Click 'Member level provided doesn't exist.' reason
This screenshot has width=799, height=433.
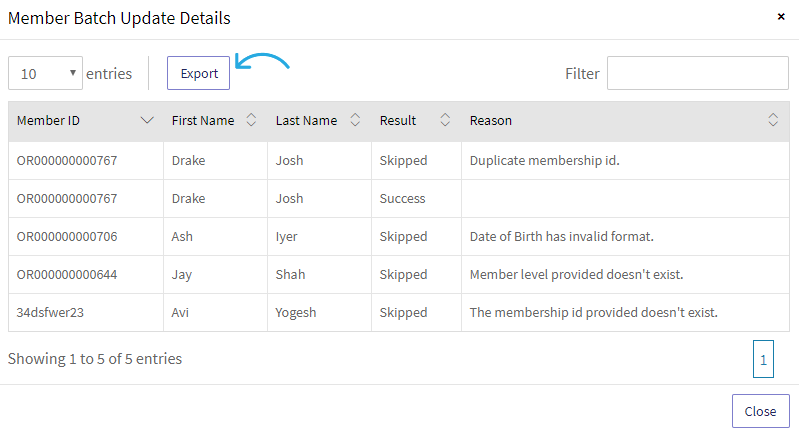tap(576, 275)
